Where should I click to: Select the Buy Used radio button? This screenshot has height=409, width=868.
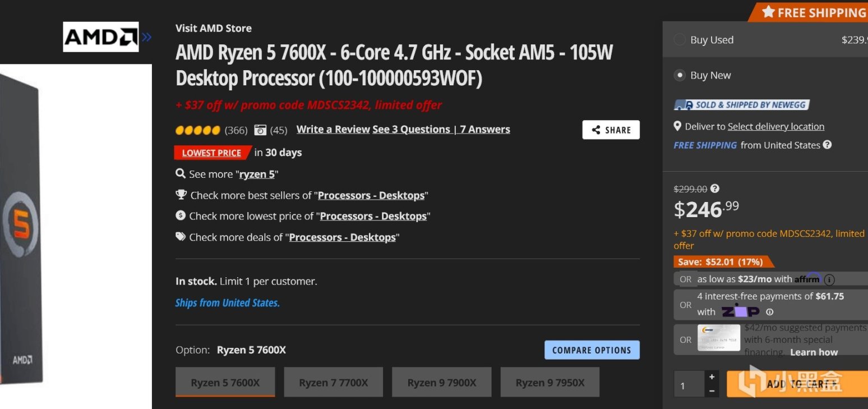click(680, 40)
